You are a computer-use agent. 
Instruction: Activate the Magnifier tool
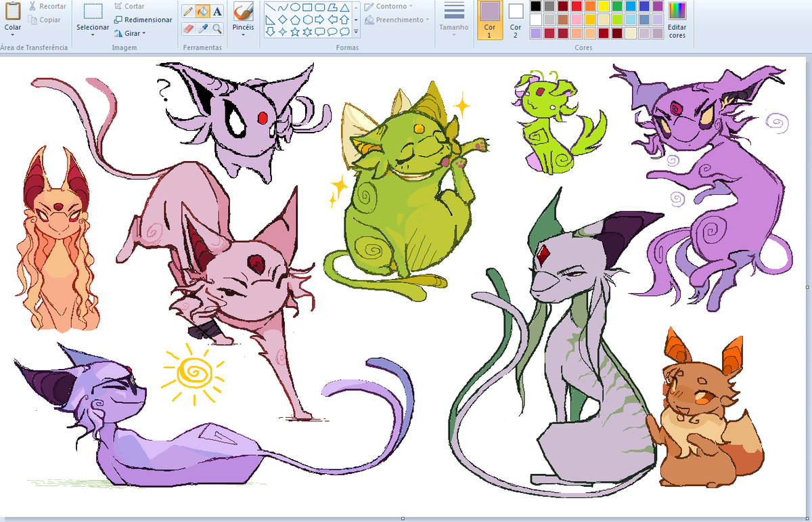click(x=217, y=28)
